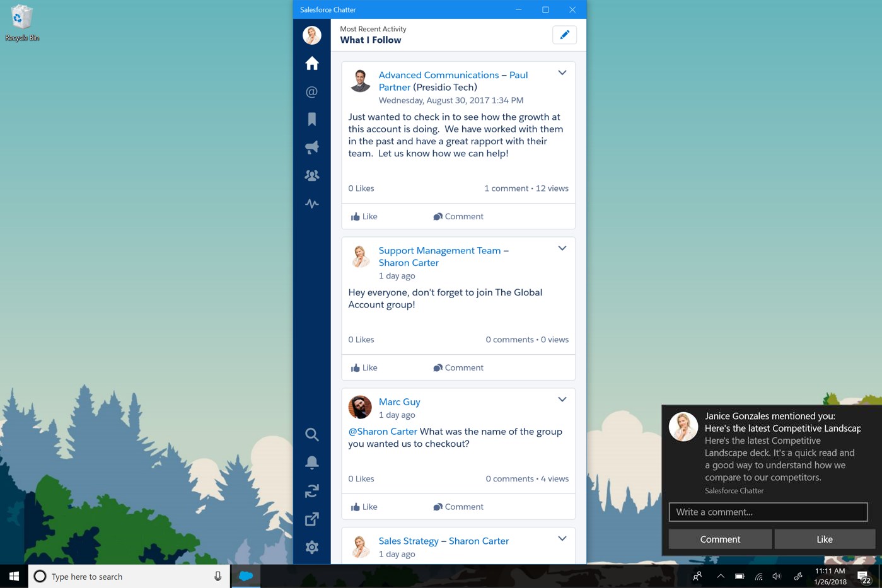Open the settings gear in Chatter sidebar
The width and height of the screenshot is (882, 588).
click(x=311, y=547)
